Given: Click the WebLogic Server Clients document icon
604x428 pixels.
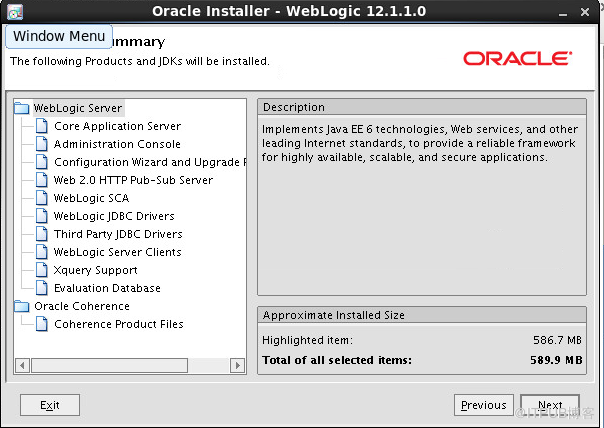Looking at the screenshot, I should (42, 252).
